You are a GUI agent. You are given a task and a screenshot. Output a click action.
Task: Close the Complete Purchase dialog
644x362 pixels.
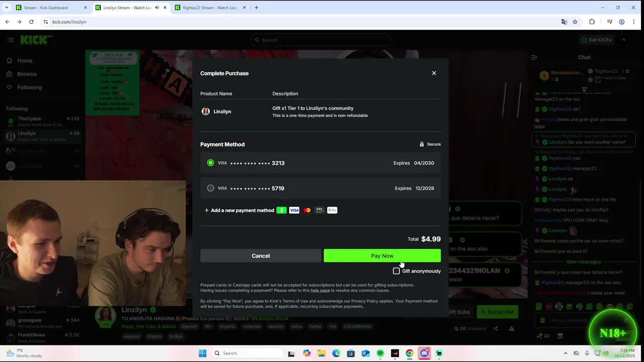[434, 73]
